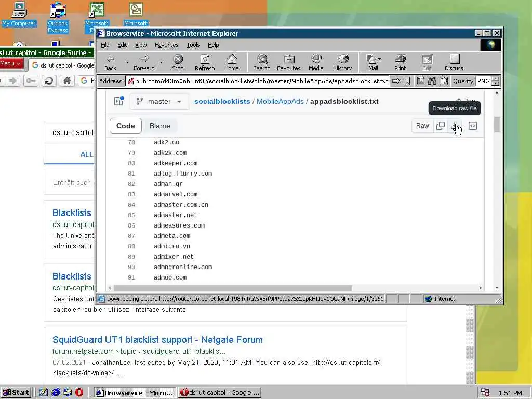Open the Favorites menu
Screen dimensions: 532x399
[166, 45]
